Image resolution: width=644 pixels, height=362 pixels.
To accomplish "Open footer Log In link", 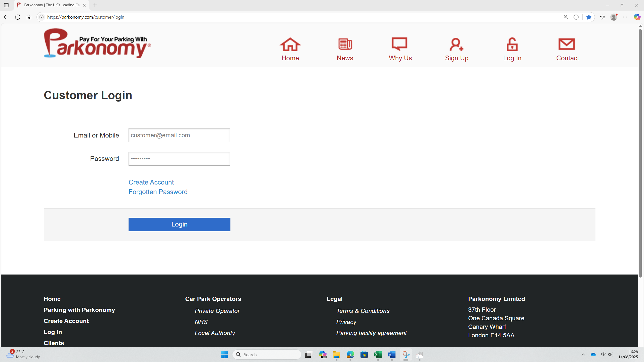I will pyautogui.click(x=53, y=332).
